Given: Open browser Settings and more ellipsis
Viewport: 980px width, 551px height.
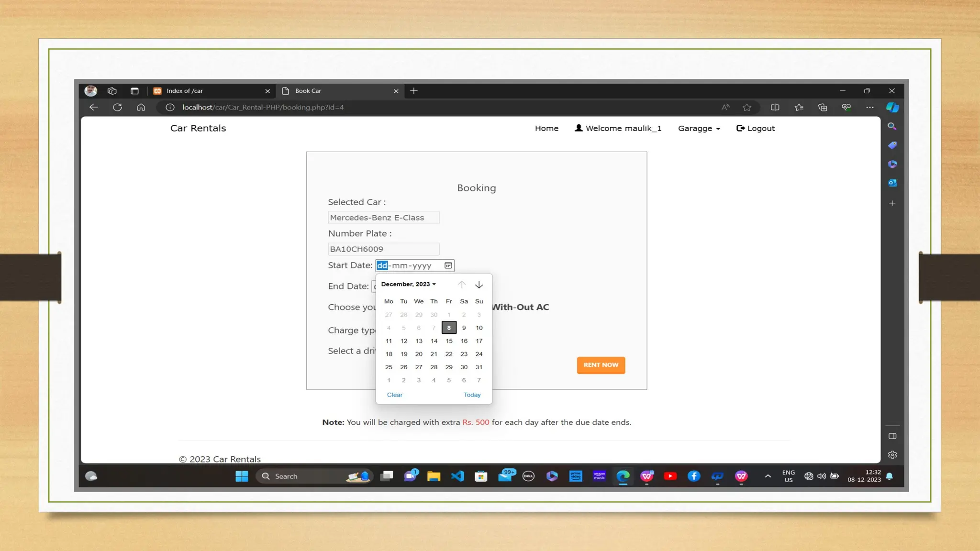Looking at the screenshot, I should pos(869,107).
